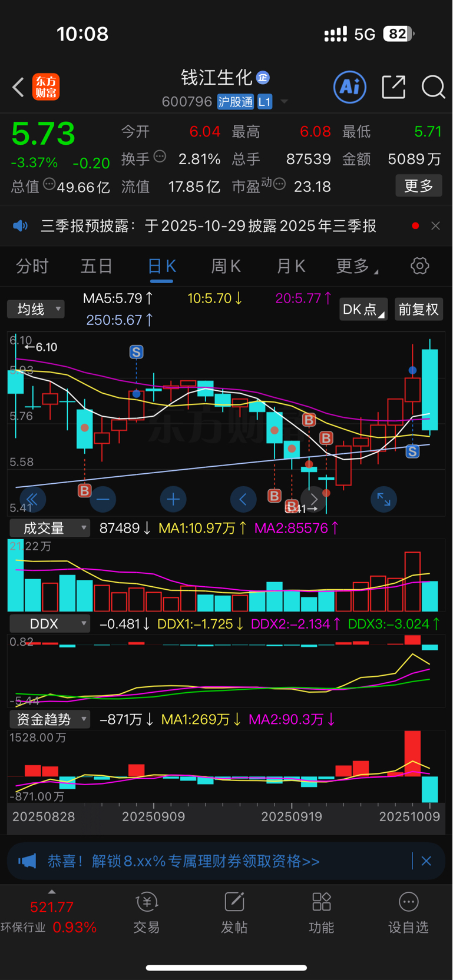Tap the L1 level tag
The image size is (453, 980).
coord(264,102)
